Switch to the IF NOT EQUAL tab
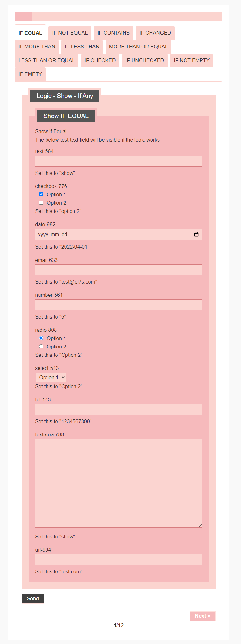 (x=70, y=33)
